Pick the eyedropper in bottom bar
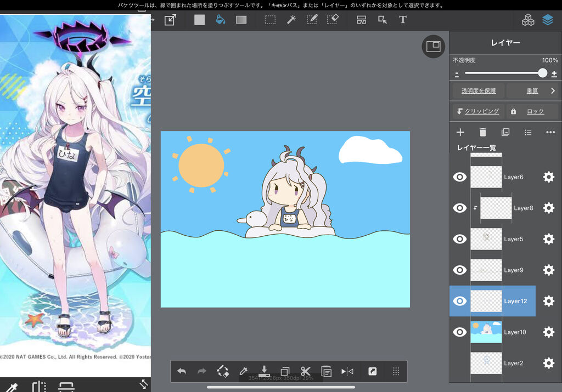The width and height of the screenshot is (562, 392). click(x=243, y=371)
